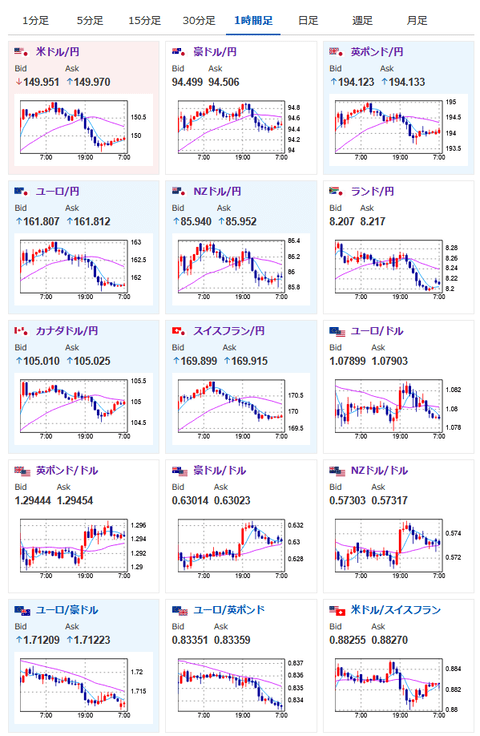Switch to the 15分足 tab
This screenshot has height=736, width=480.
tap(145, 21)
